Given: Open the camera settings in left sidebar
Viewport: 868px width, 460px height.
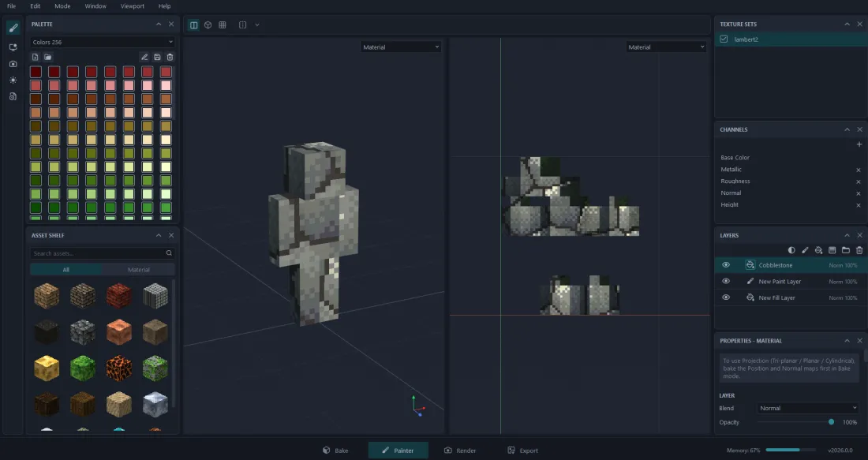Looking at the screenshot, I should coord(13,64).
